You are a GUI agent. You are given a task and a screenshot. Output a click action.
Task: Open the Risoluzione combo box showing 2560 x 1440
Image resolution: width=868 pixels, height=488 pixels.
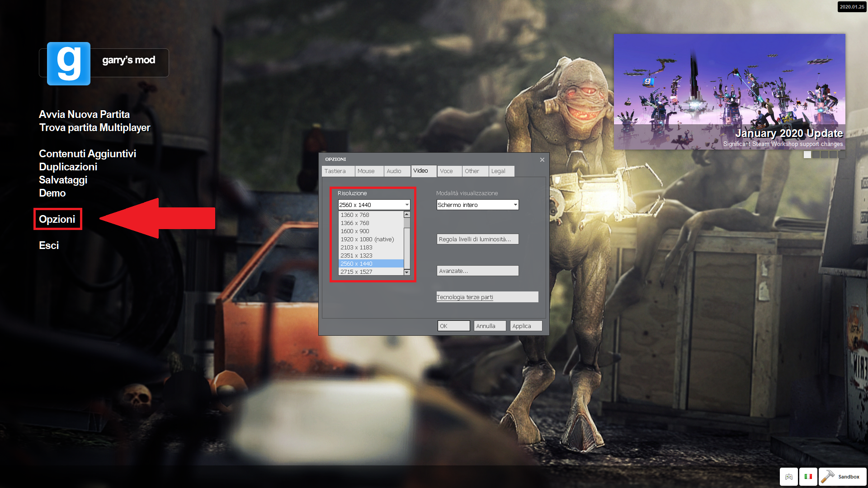(x=374, y=205)
